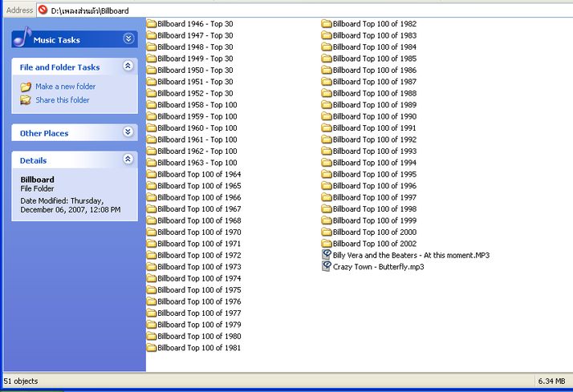
Task: Select Billboard Top 100 of 1995 folder icon
Action: coord(327,175)
